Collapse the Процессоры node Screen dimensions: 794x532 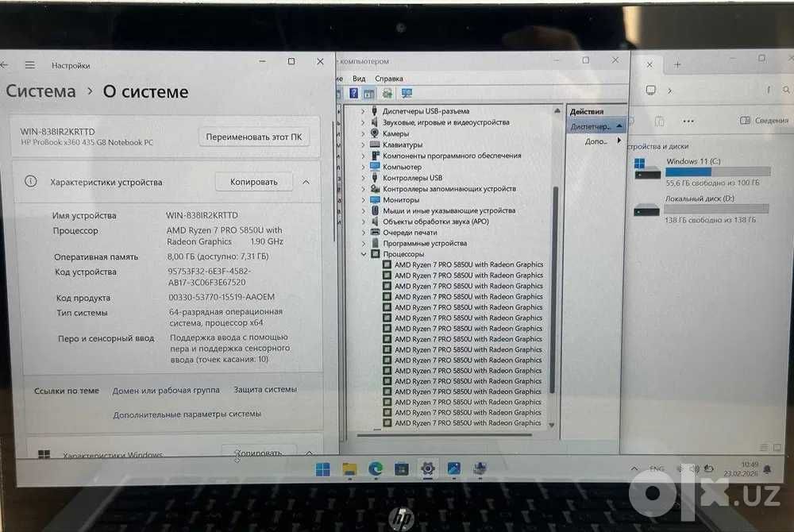coord(364,254)
